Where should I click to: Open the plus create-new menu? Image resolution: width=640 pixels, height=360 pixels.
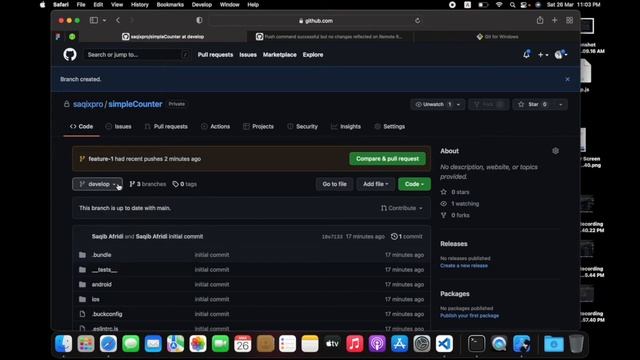(x=543, y=55)
